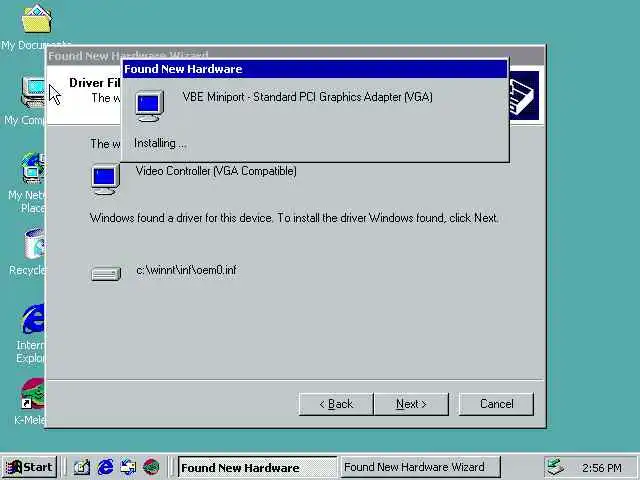Click the Next button in the wizard
640x480 pixels.
(411, 404)
